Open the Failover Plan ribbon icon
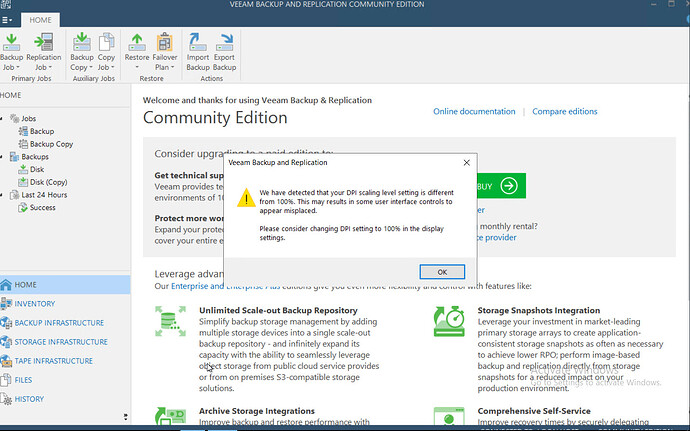 tap(165, 45)
